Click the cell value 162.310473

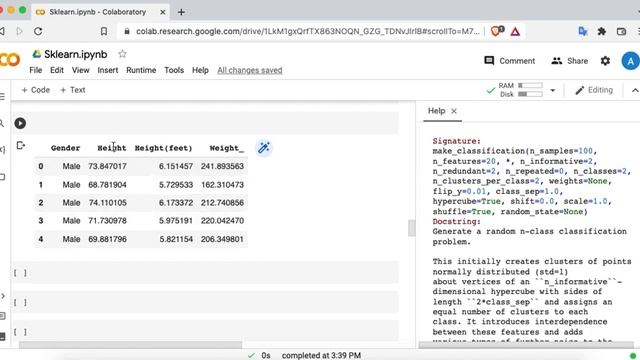pyautogui.click(x=222, y=184)
